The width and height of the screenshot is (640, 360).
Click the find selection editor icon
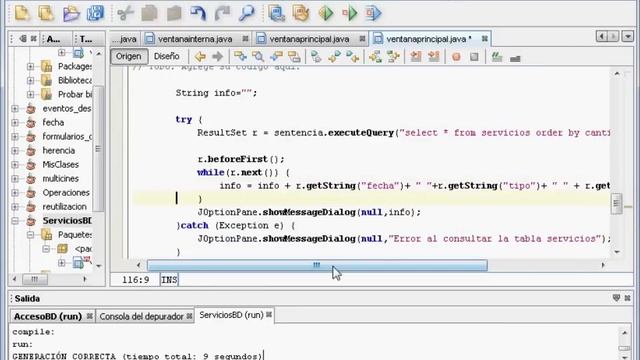(x=258, y=57)
